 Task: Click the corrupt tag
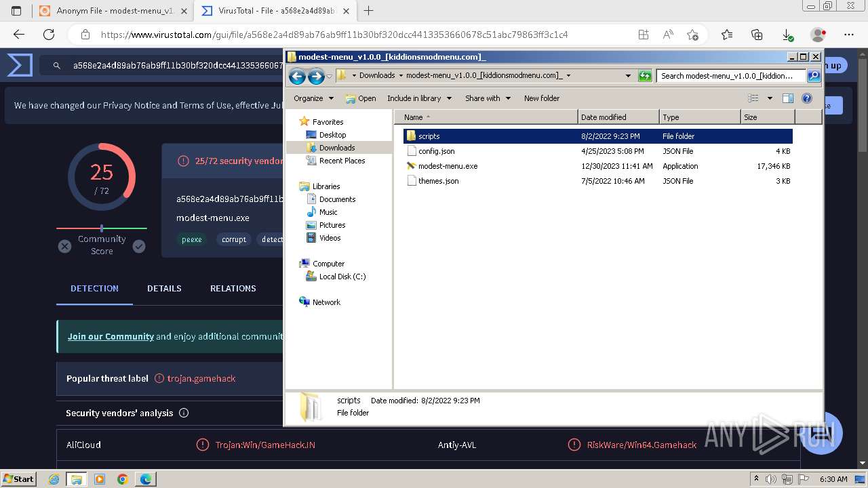tap(234, 239)
